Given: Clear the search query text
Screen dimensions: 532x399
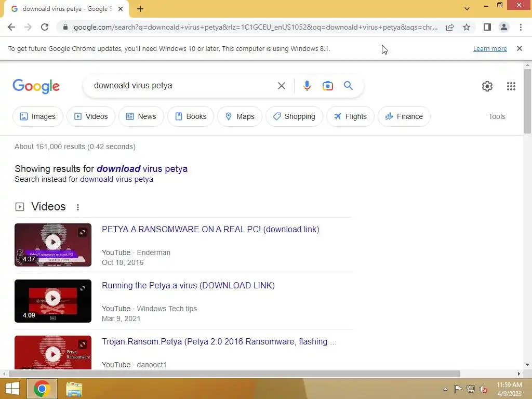Looking at the screenshot, I should [281, 86].
